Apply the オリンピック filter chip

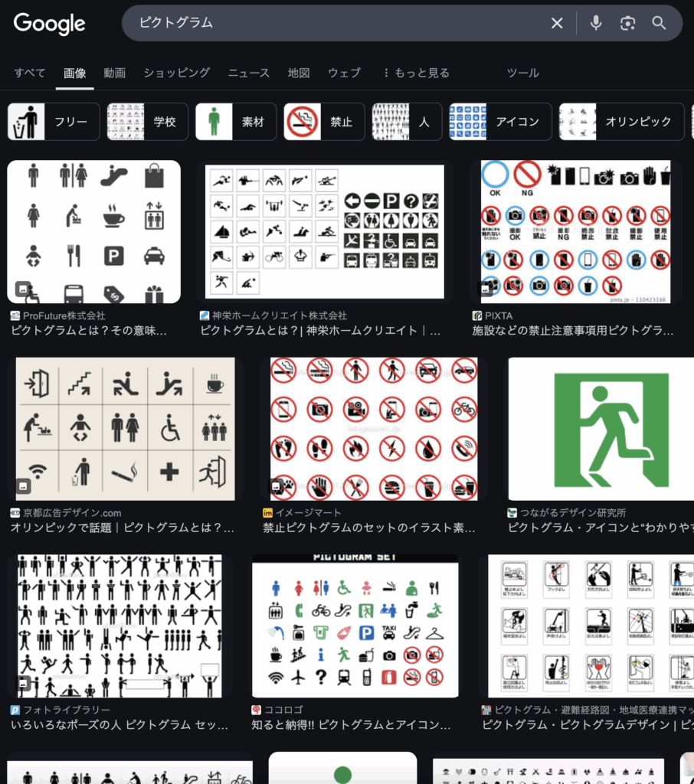pyautogui.click(x=621, y=122)
